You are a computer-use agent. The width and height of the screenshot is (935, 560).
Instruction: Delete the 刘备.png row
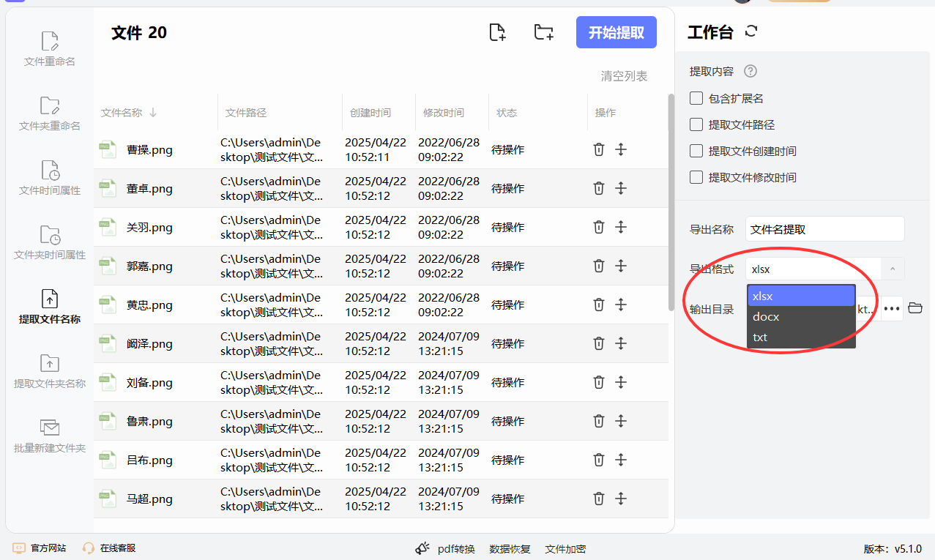click(598, 382)
